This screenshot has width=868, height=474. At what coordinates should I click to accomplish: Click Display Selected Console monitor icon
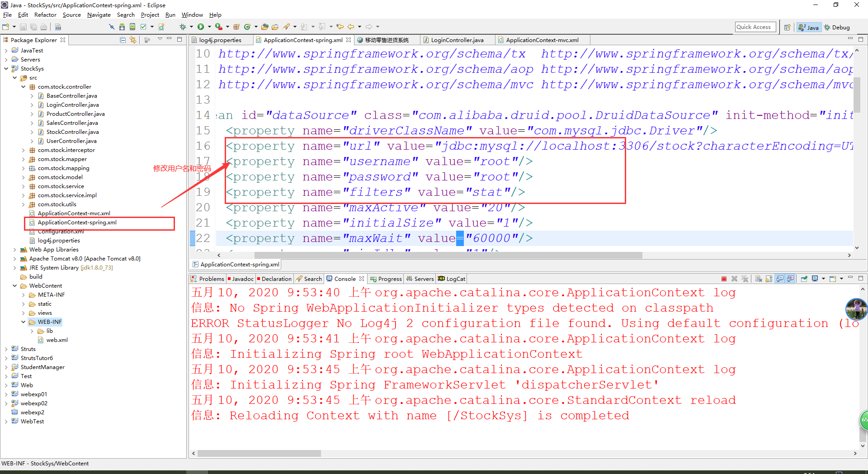[x=815, y=279]
